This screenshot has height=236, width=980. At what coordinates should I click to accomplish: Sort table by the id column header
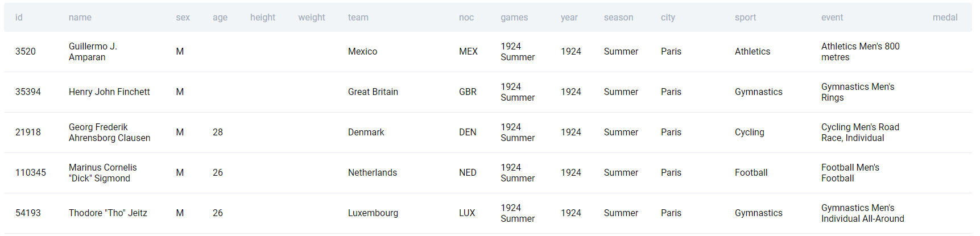[19, 18]
